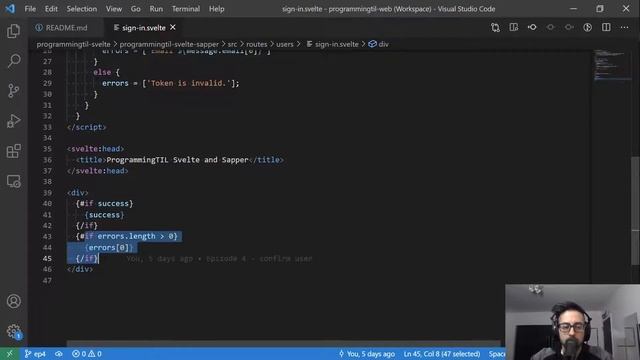
Task: Expand the div symbol breadcrumb
Action: (378, 44)
